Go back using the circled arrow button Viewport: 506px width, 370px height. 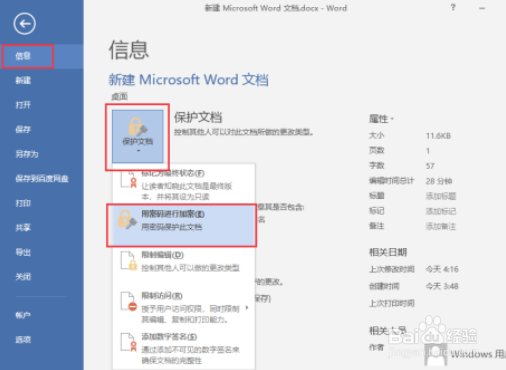(x=24, y=24)
